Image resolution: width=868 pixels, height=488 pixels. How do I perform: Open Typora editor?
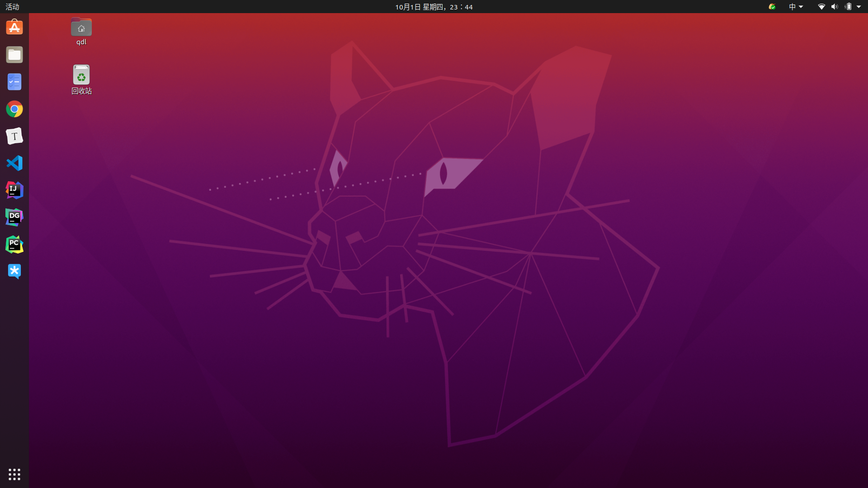14,136
